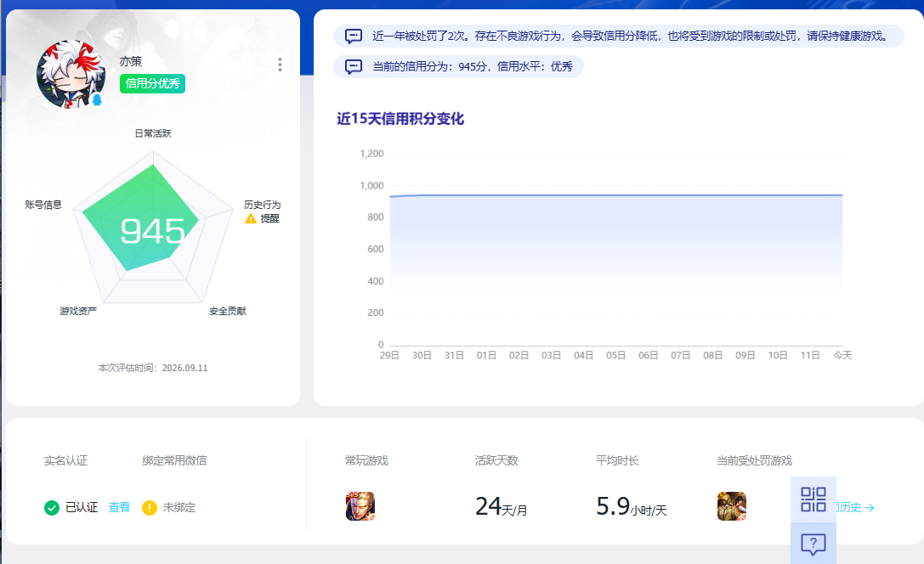This screenshot has height=564, width=924.
Task: Click the 活跃天数 heading
Action: 496,460
